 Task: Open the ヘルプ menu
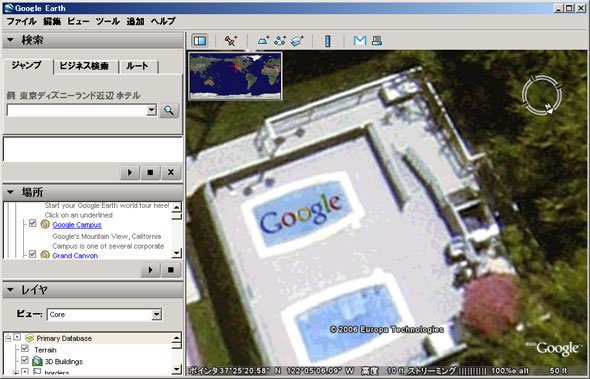point(163,21)
